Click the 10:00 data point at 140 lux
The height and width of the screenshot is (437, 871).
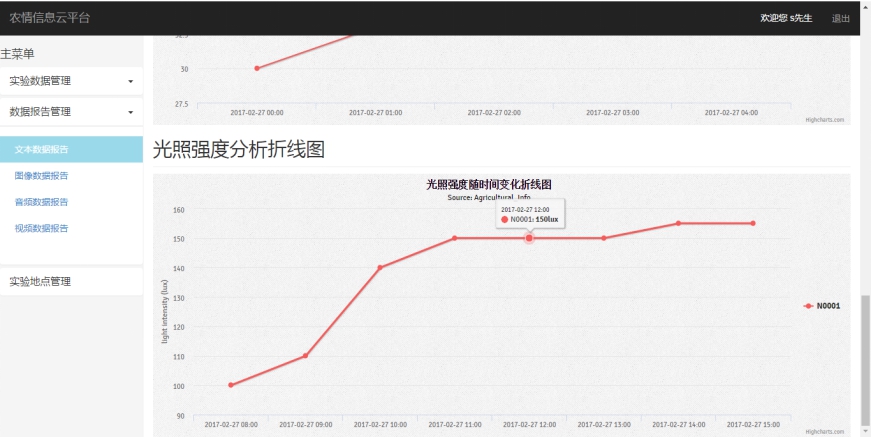tap(380, 268)
